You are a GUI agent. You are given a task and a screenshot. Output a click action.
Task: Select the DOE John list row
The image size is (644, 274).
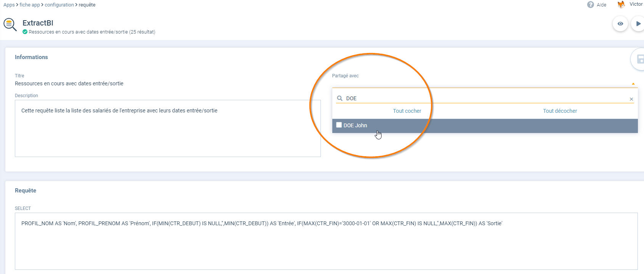485,126
